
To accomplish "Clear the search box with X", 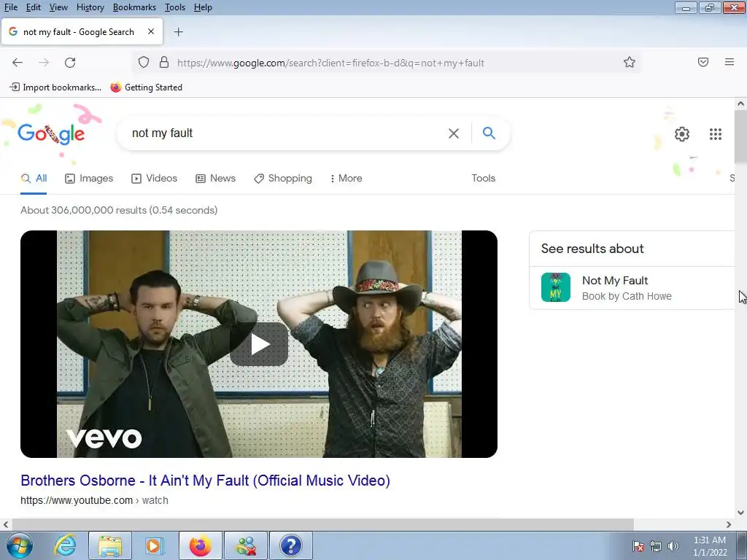I will (x=454, y=133).
